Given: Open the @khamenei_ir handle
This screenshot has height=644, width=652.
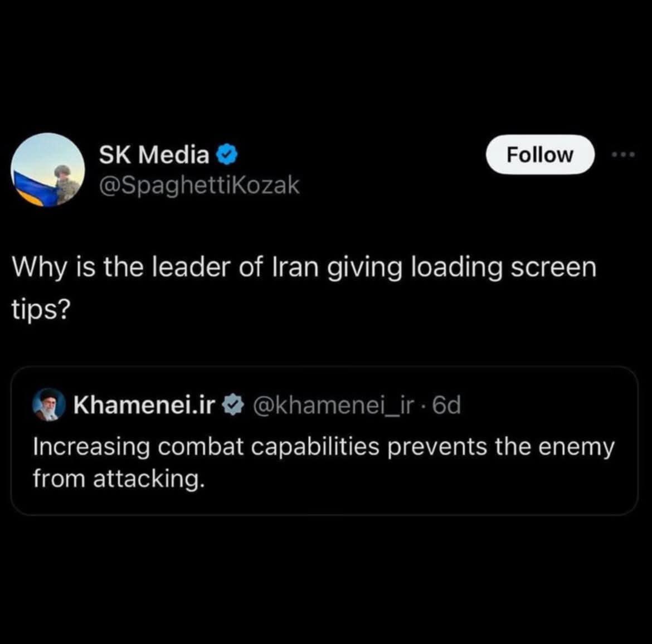Looking at the screenshot, I should pyautogui.click(x=334, y=405).
